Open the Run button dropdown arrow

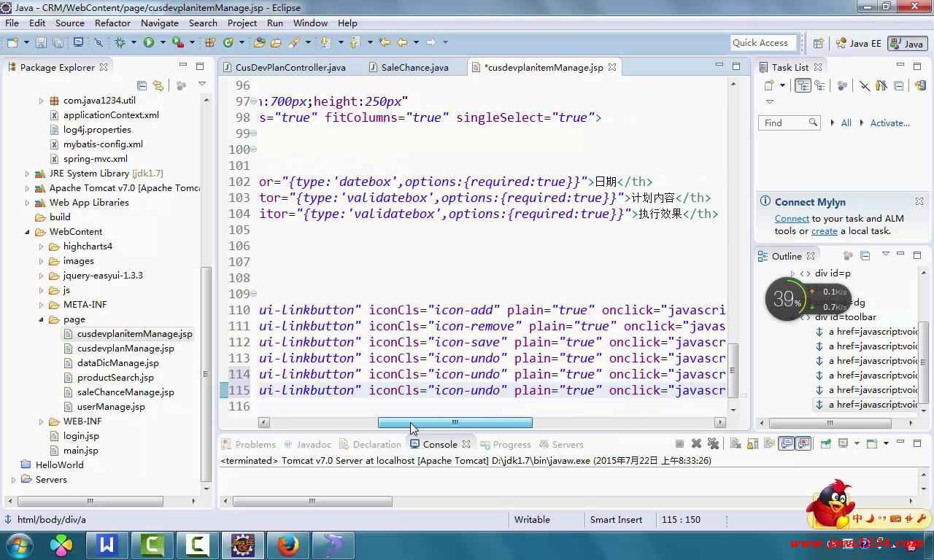coord(162,43)
